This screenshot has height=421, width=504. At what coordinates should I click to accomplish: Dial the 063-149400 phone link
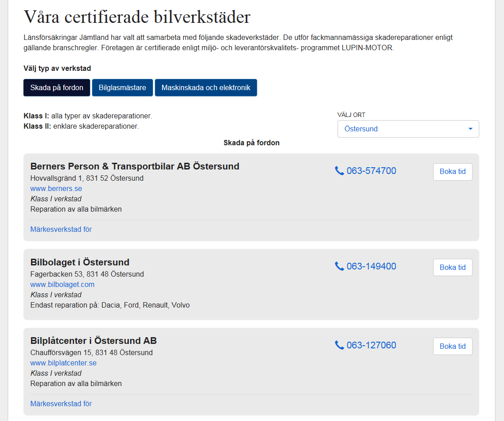(371, 266)
